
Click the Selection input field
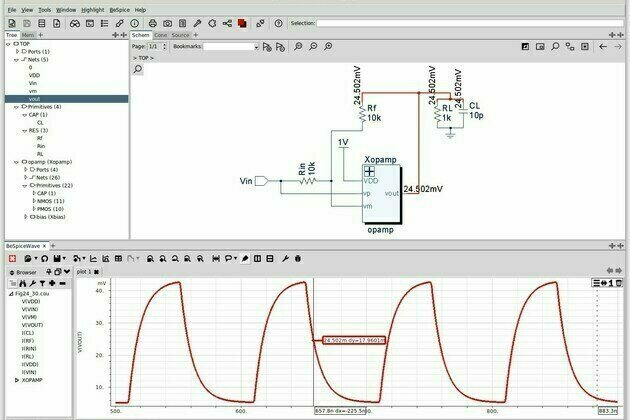(469, 23)
